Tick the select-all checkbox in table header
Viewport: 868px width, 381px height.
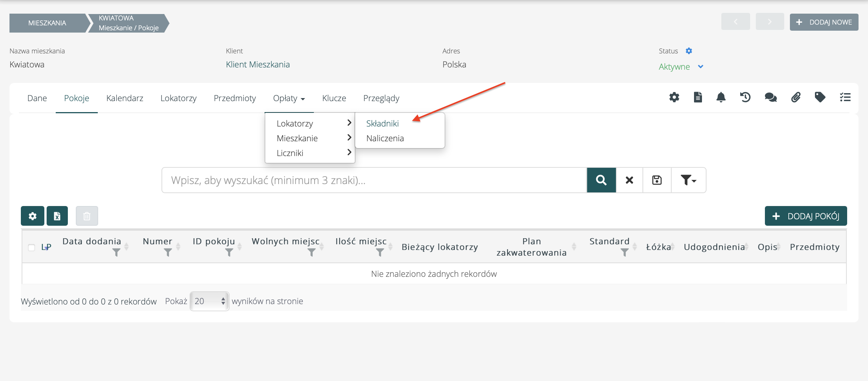coord(31,248)
